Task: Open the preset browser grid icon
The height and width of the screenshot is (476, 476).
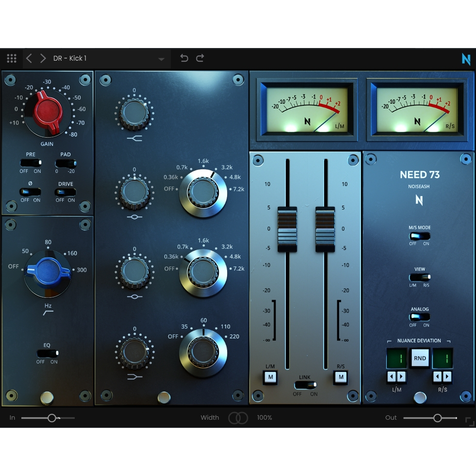Action: (x=12, y=59)
